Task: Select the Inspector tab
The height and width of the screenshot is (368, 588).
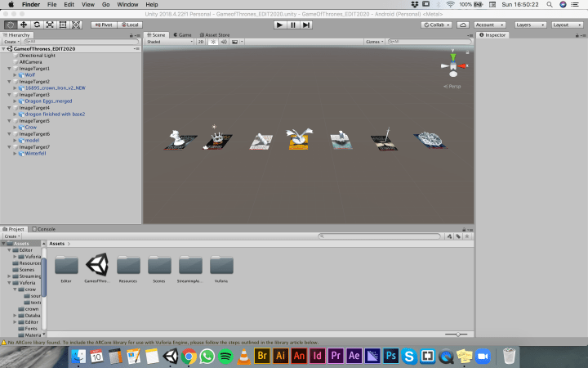Action: [x=492, y=35]
